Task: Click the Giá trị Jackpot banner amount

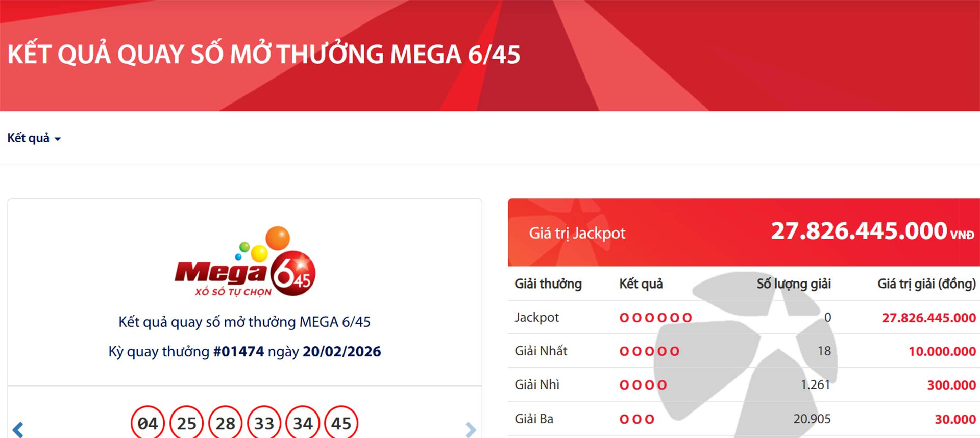Action: [859, 231]
